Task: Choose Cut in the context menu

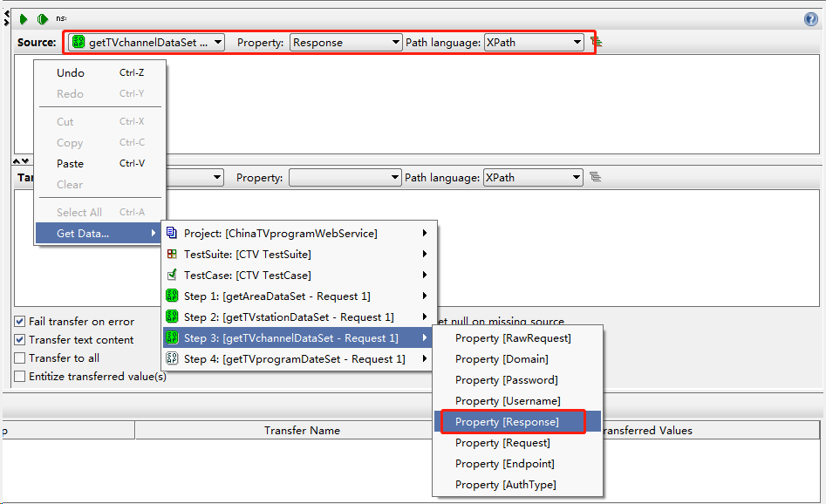Action: click(100, 122)
